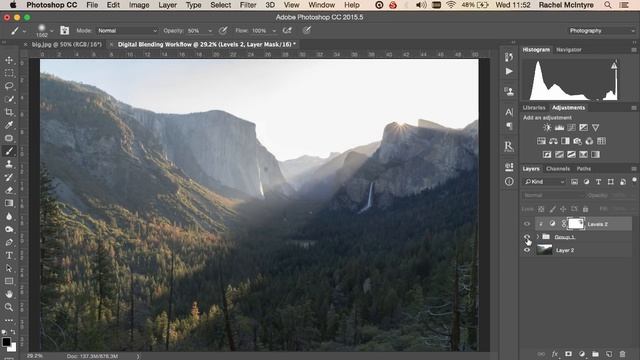
Task: Switch to the Channels tab
Action: coord(558,169)
